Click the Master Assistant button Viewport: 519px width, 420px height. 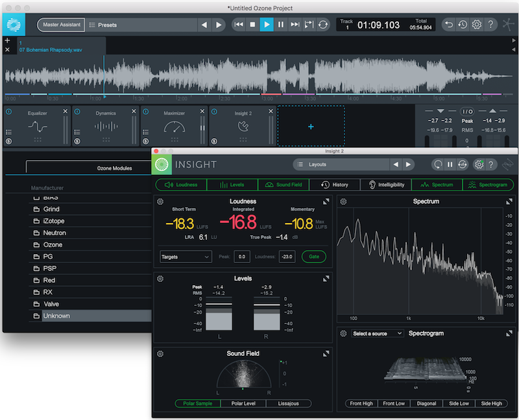tap(61, 25)
